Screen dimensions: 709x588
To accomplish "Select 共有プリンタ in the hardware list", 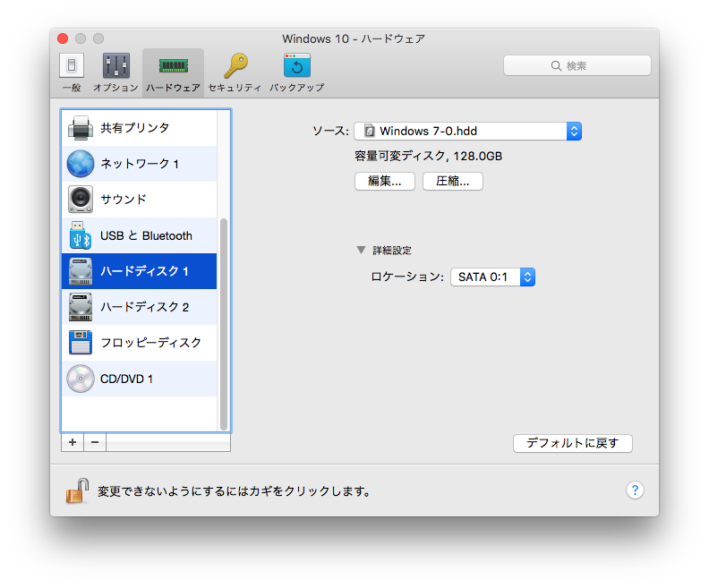I will 140,128.
